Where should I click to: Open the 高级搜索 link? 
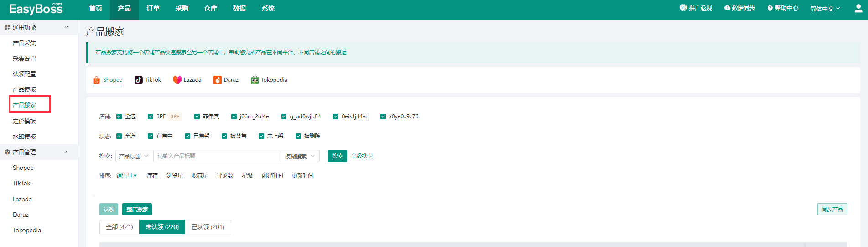[362, 156]
